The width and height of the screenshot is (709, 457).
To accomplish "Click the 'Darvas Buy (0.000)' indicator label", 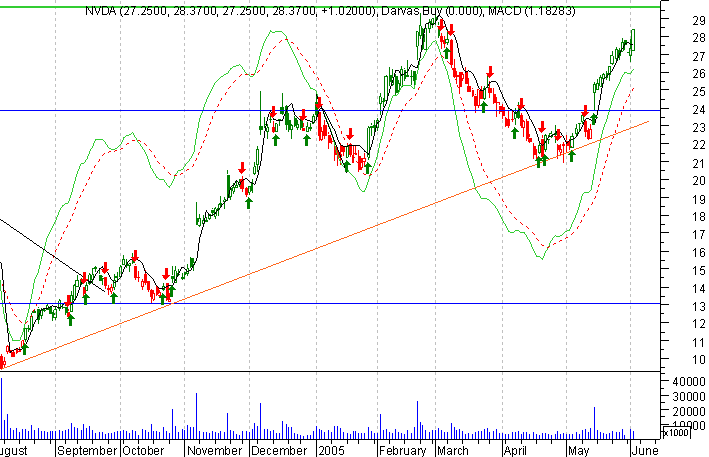I will click(x=431, y=10).
